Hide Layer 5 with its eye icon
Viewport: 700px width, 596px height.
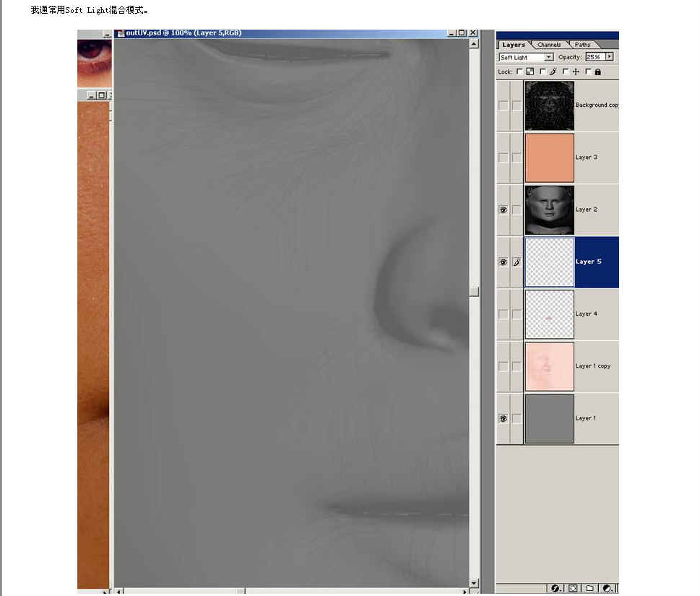503,262
